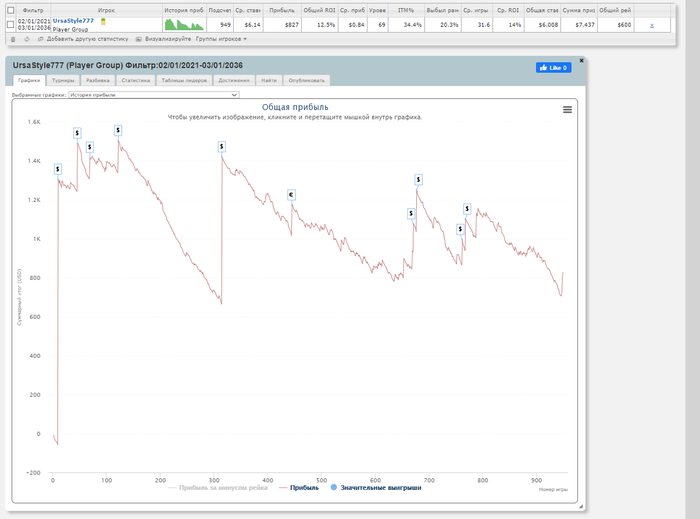Toggle the Значительные выигрыши legend series
The image size is (700, 519).
376,488
